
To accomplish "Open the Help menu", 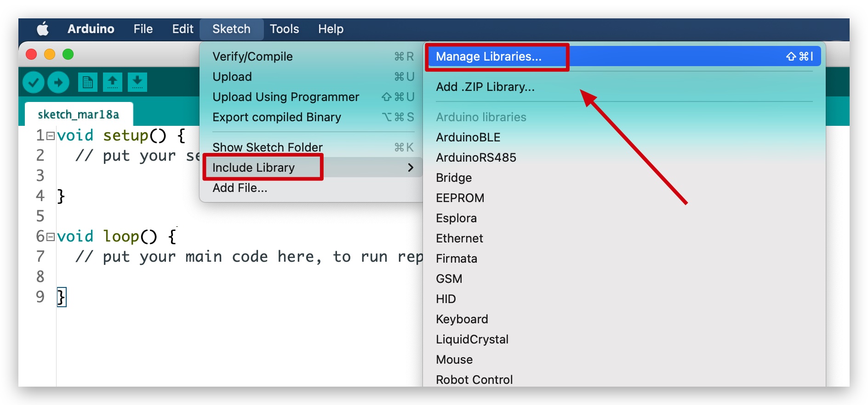I will (331, 29).
